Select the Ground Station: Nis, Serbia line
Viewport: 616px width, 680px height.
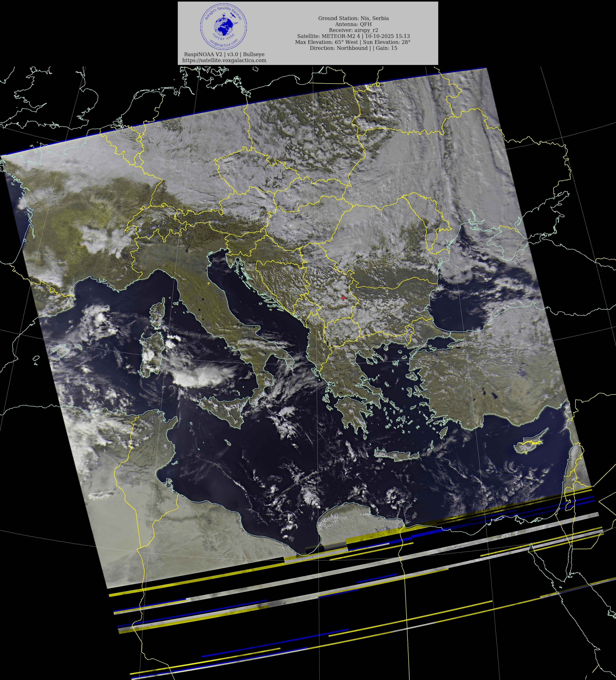(x=353, y=18)
